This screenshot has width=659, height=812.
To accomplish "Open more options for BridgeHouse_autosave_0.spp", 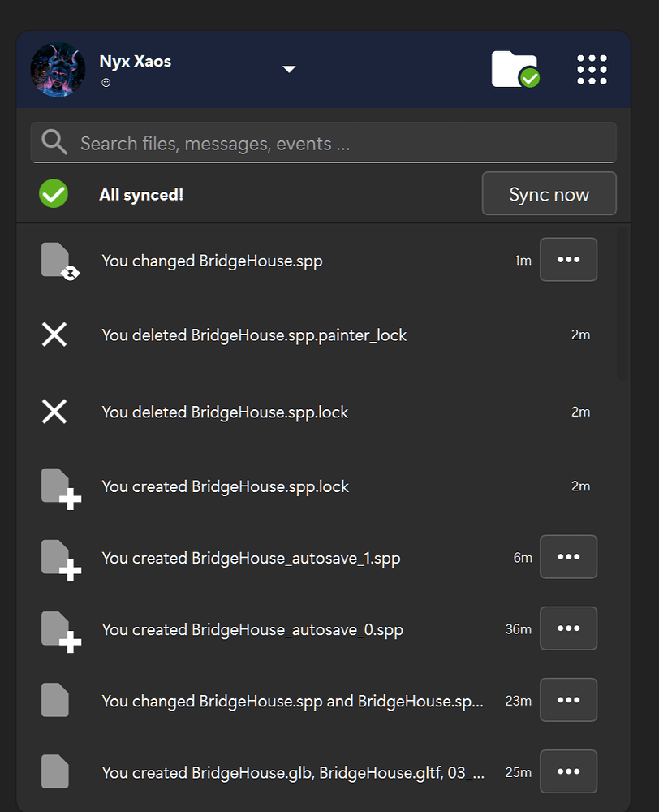I will pyautogui.click(x=568, y=628).
